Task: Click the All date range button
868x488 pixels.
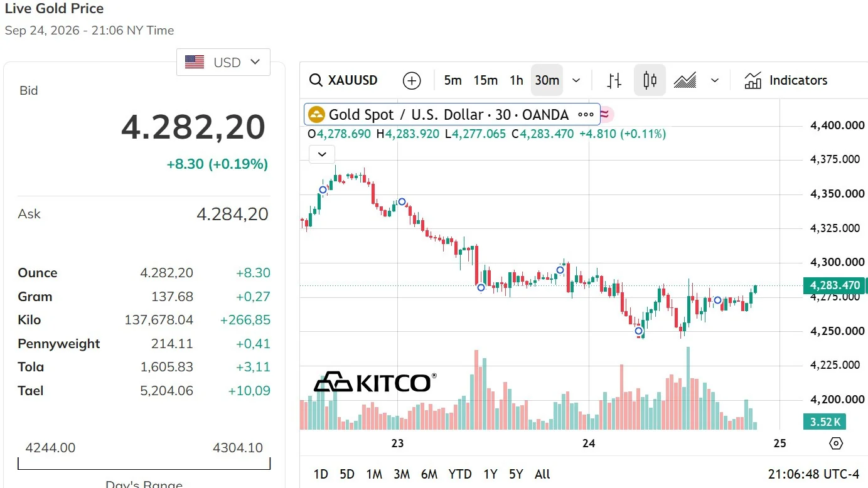Action: [x=542, y=474]
